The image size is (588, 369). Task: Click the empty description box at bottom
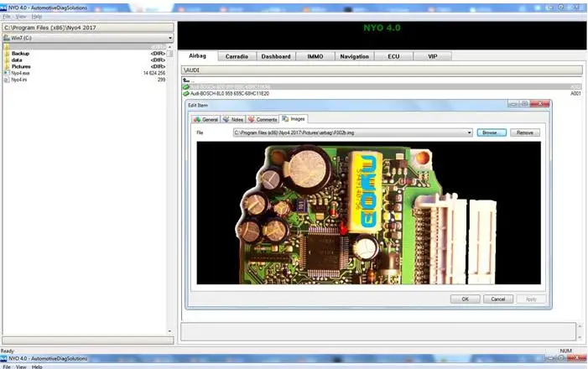point(378,331)
